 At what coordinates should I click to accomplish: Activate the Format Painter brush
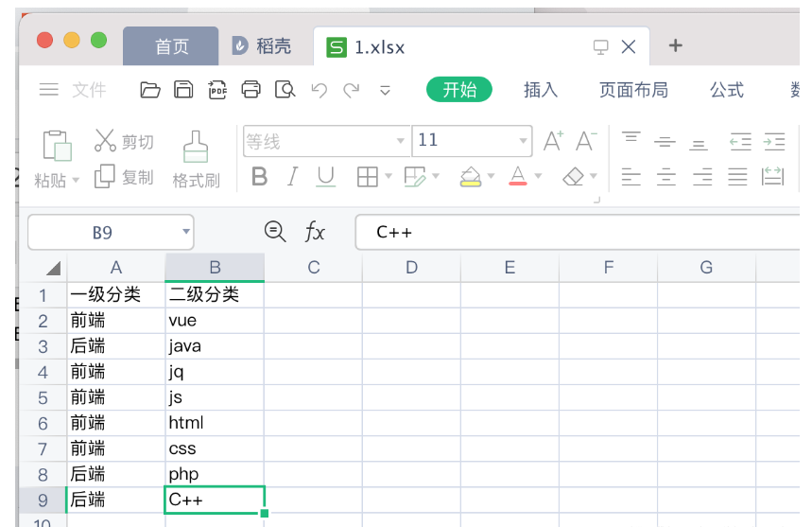(x=196, y=159)
